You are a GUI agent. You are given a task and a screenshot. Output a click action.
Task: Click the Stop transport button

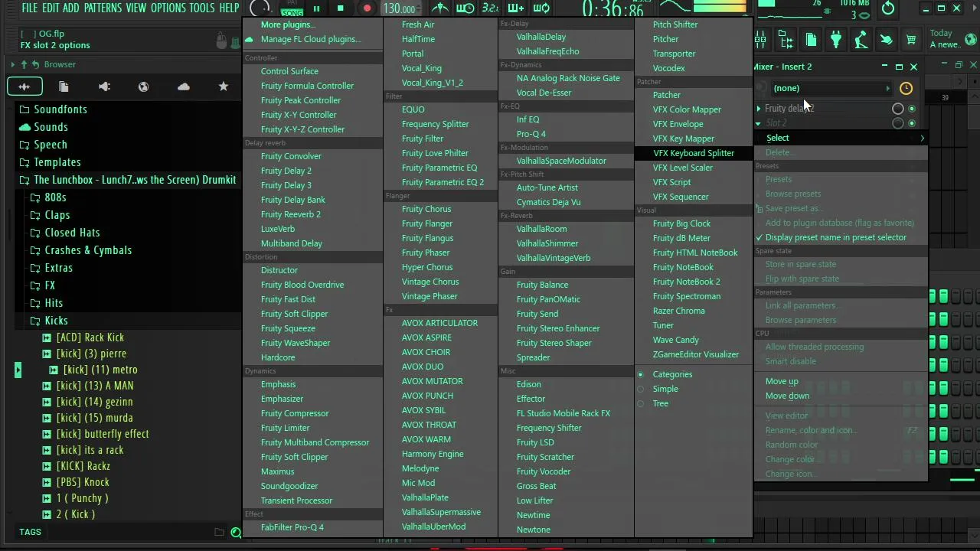(340, 8)
